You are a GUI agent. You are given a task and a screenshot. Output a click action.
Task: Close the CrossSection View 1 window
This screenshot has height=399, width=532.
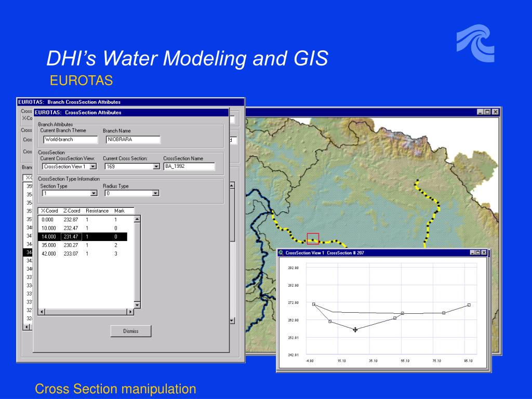click(484, 253)
